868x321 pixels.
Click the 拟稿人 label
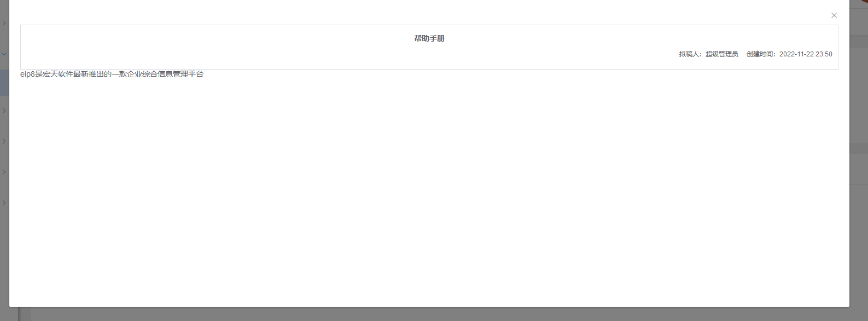coord(690,54)
